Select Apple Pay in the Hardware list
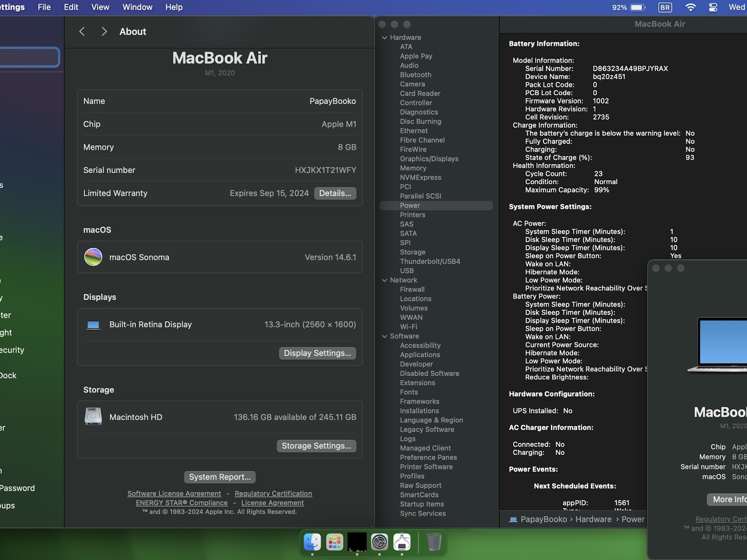This screenshot has width=747, height=560. point(416,56)
